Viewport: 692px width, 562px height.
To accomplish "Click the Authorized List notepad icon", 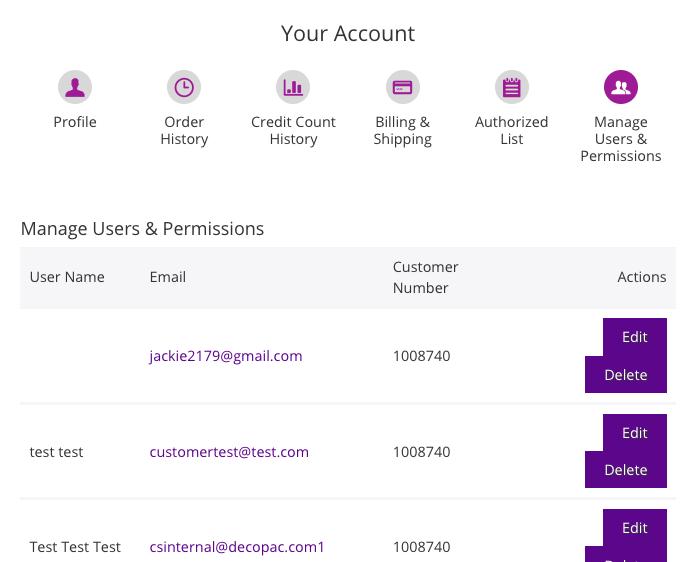I will pos(511,87).
